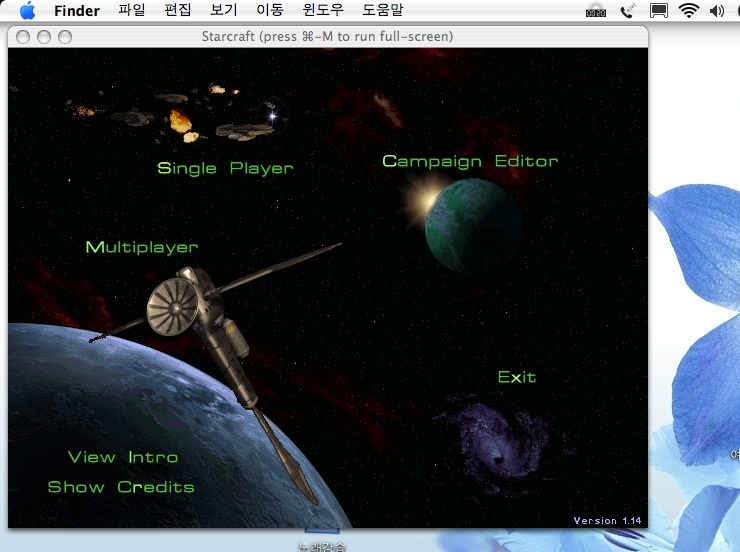Choose Exit to quit Starcraft
Viewport: 740px width, 552px height.
(x=517, y=377)
